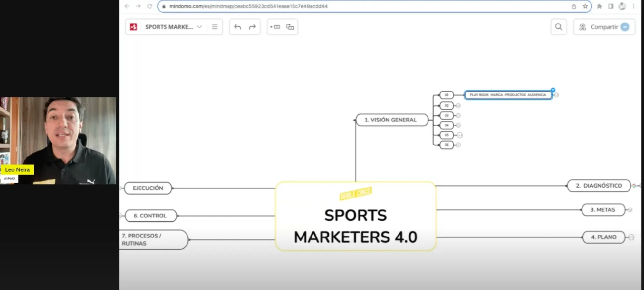Open the SPORTS MARKE... title dropdown
644x290 pixels.
coord(199,27)
